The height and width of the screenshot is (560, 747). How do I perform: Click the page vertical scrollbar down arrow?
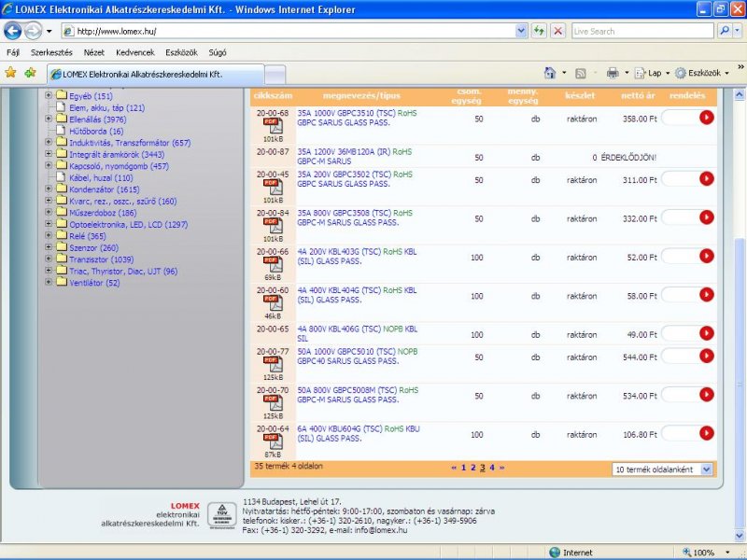coord(739,535)
